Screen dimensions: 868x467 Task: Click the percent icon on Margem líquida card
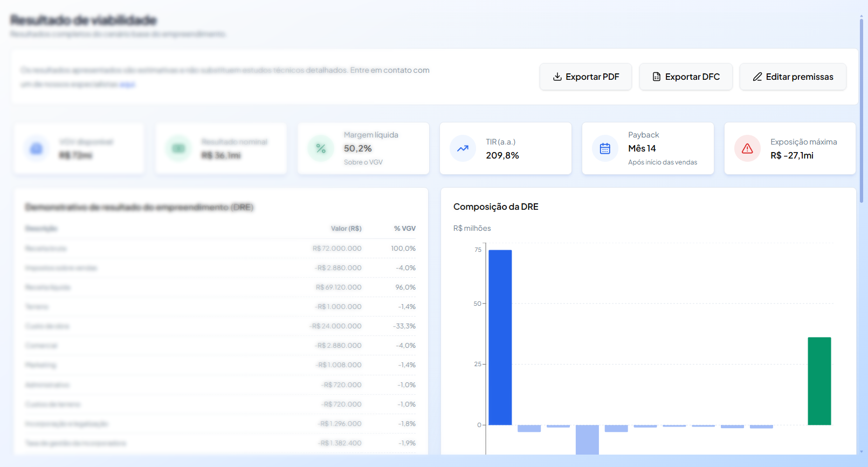pos(321,148)
